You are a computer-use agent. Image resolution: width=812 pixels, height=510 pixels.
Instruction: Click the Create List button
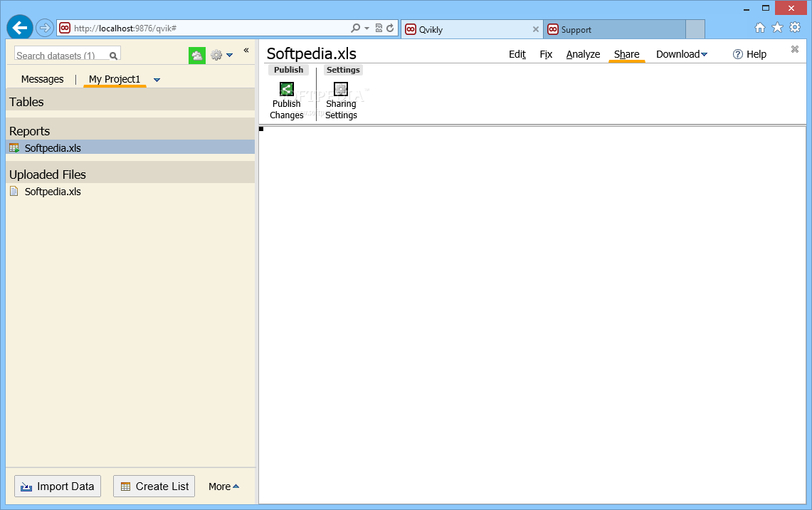154,486
